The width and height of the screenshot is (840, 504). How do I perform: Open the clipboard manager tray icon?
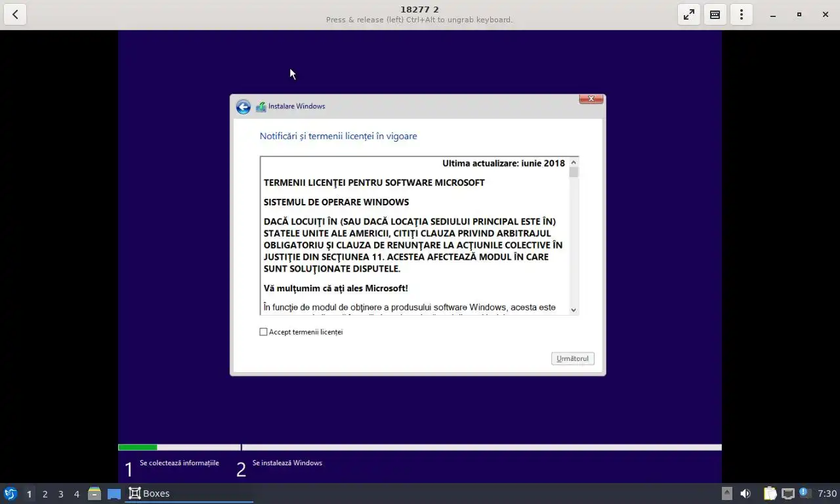click(770, 493)
